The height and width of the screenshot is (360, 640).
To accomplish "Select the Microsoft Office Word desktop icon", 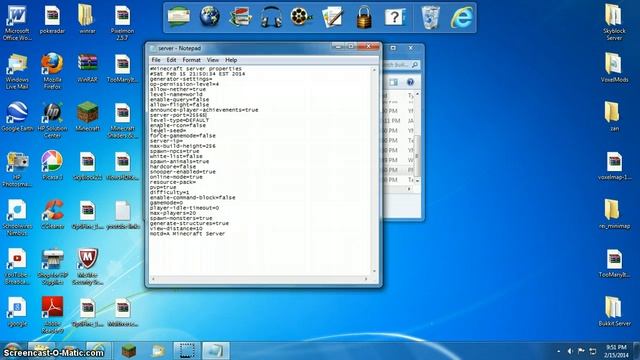I will click(17, 22).
